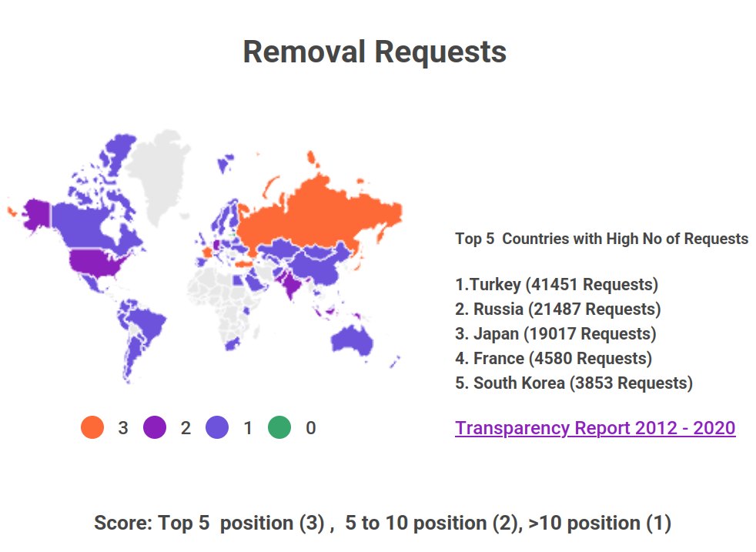
Task: Select the South Korea (3853 Requests) entry
Action: (574, 383)
